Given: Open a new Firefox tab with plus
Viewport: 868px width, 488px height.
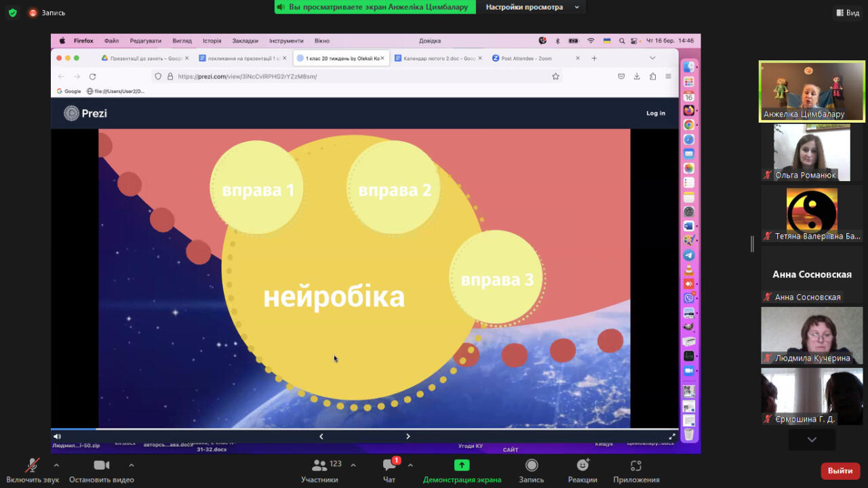Looking at the screenshot, I should (594, 58).
